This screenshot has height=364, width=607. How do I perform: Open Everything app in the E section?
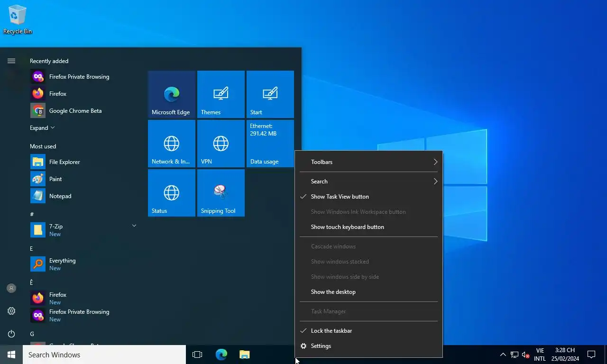click(x=84, y=264)
